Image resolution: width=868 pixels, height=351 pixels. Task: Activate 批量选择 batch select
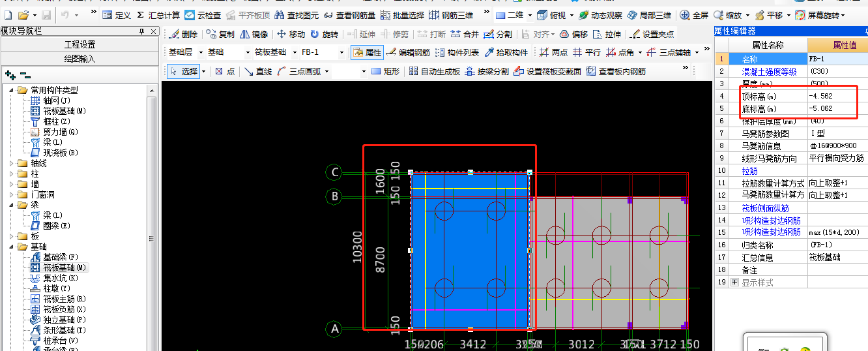tap(402, 15)
